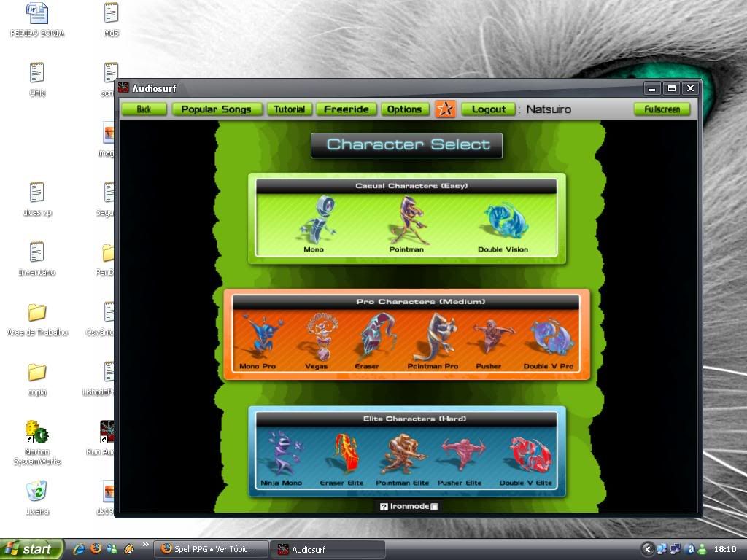Screen dimensions: 747x560
Task: Click the Pro Characters (Medium) header
Action: [406, 301]
